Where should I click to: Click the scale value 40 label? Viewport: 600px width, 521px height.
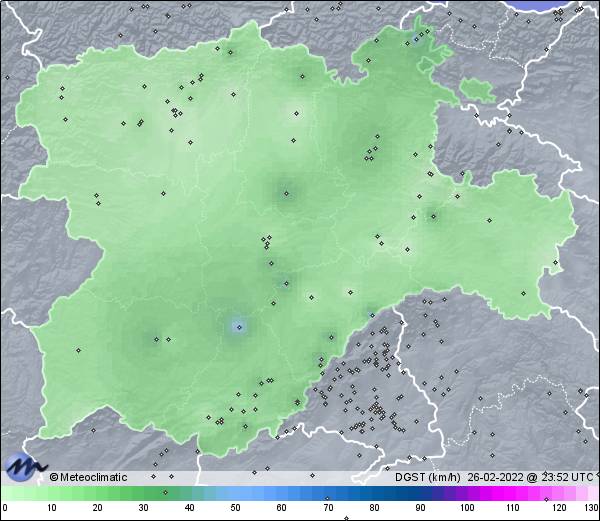[x=189, y=508]
